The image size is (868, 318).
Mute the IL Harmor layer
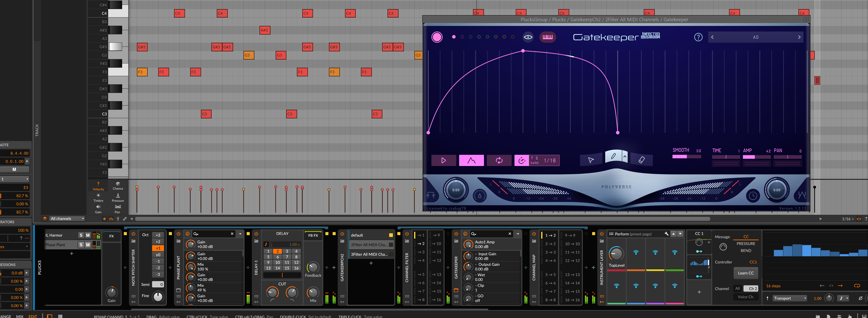pyautogui.click(x=88, y=235)
